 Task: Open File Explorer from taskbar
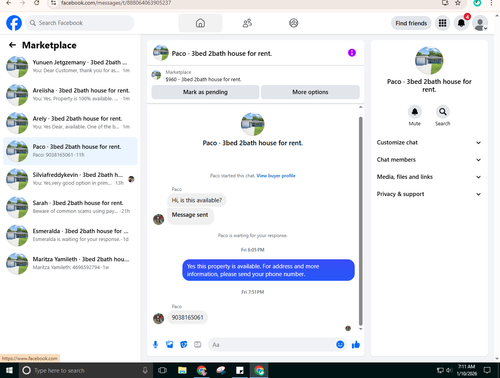[x=182, y=370]
